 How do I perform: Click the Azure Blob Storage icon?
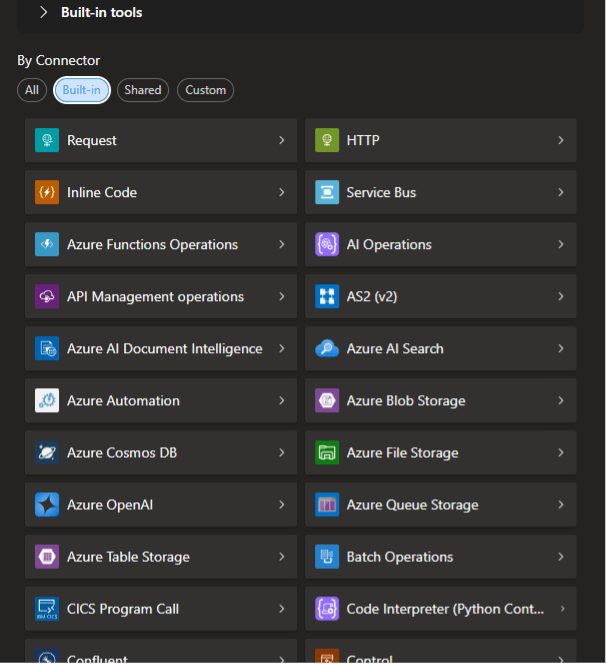pos(327,401)
